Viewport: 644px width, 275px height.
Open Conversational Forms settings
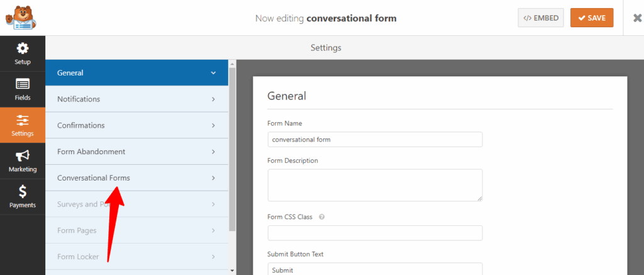click(136, 178)
